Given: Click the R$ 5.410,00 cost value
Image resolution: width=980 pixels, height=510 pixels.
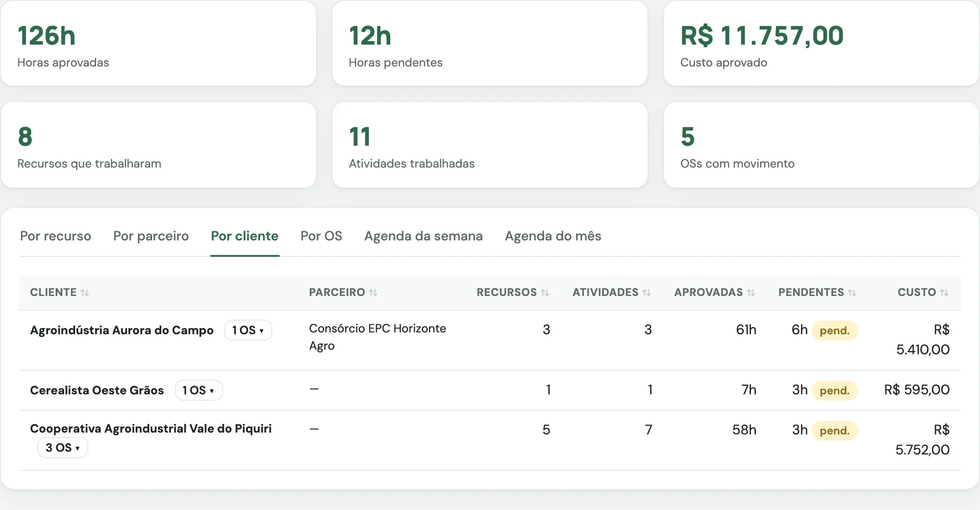Looking at the screenshot, I should [x=923, y=340].
